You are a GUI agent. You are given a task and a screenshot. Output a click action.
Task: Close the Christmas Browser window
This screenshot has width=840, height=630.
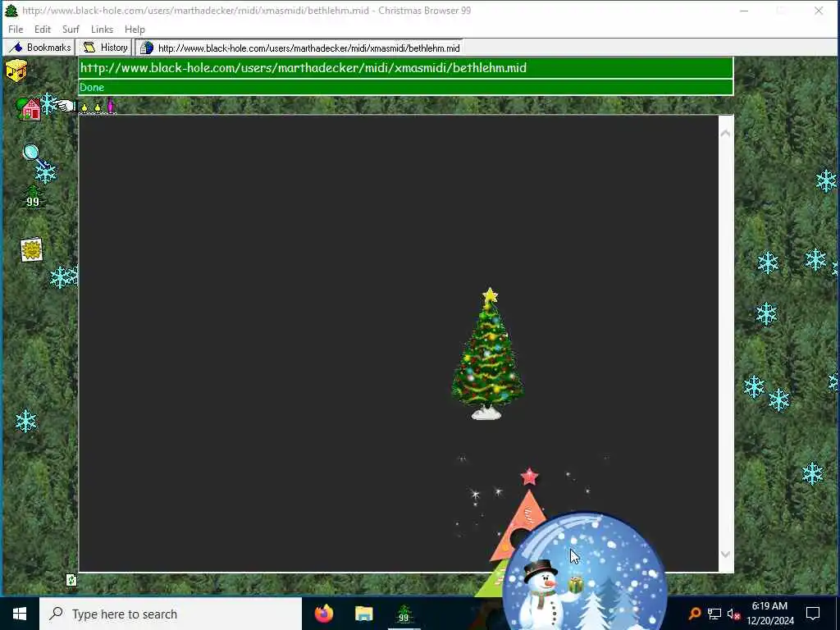click(819, 11)
